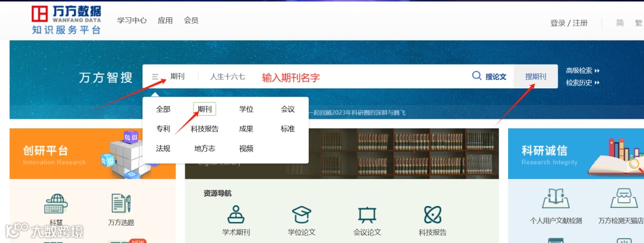The image size is (644, 243).
Task: Open 应用 in top navigation
Action: tap(165, 20)
